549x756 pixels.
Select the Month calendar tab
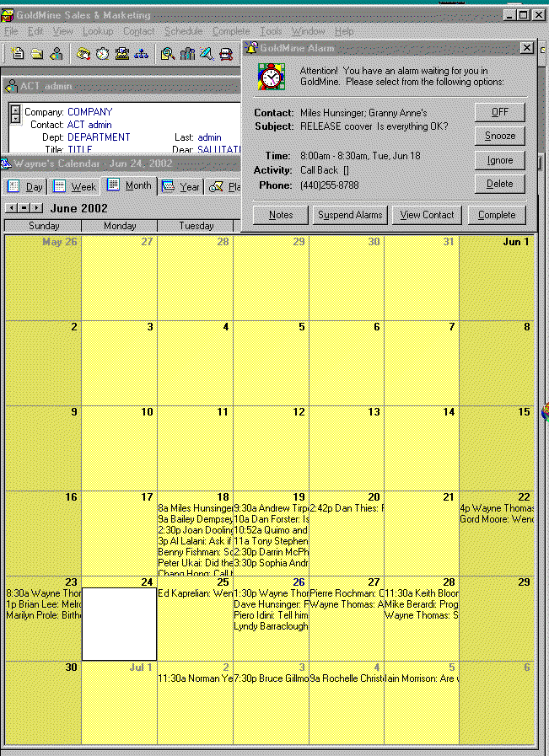coord(129,185)
